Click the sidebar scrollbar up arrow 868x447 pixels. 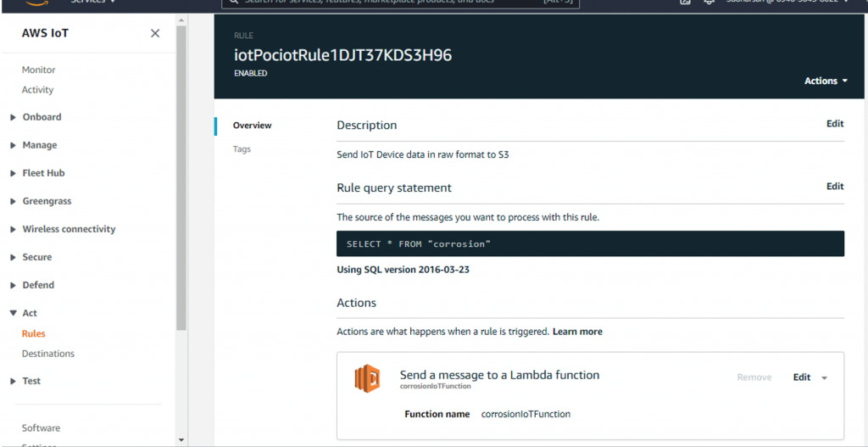[181, 20]
